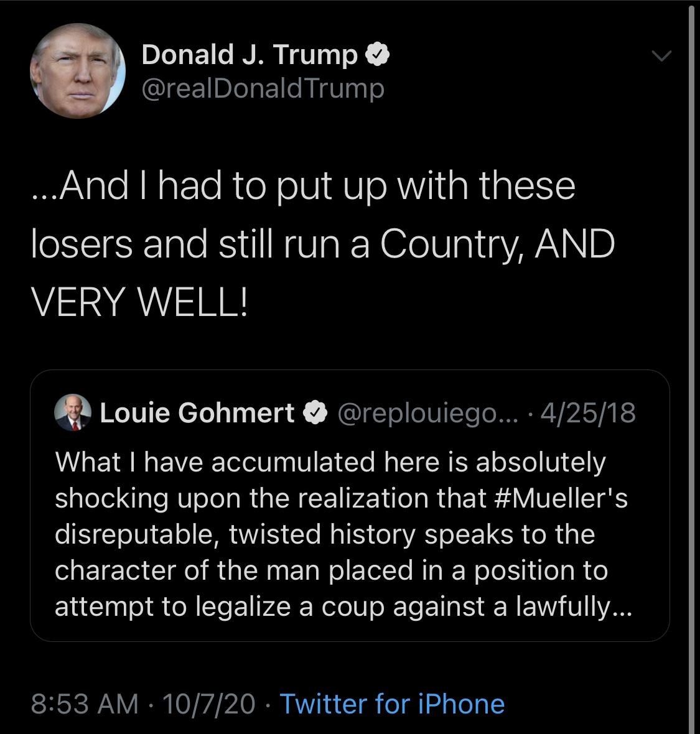Viewport: 700px width, 734px height.
Task: Click the 10/7/20 tweet date
Action: 208,704
